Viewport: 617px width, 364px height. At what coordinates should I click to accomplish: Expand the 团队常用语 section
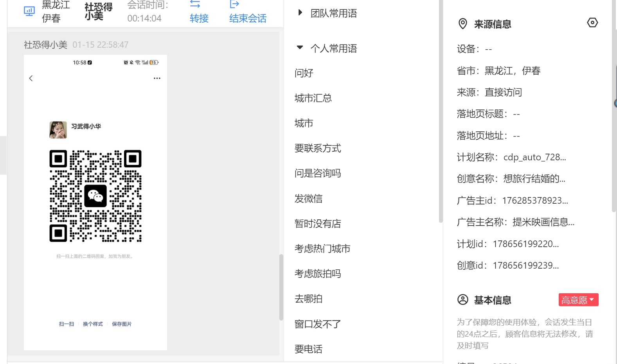[300, 13]
